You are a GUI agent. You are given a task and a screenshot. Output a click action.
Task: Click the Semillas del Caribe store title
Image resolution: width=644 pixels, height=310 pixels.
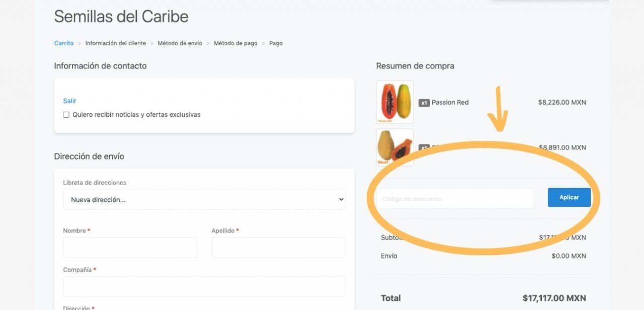tap(121, 17)
